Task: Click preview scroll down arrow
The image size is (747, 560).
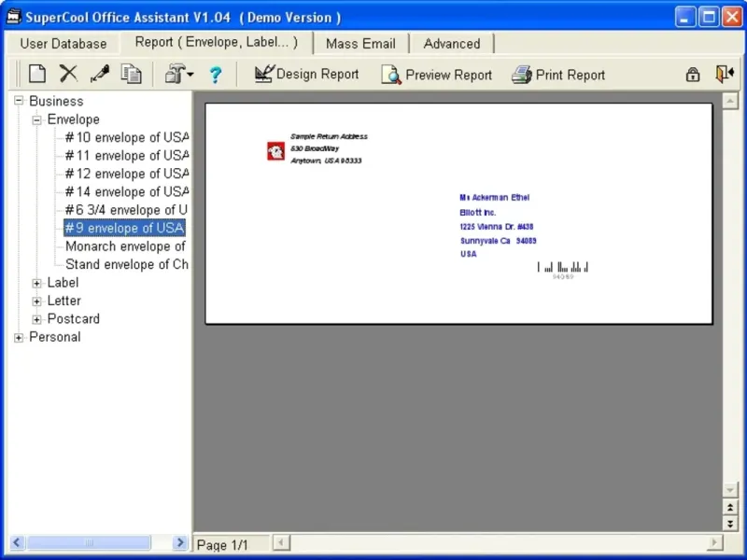Action: pyautogui.click(x=730, y=489)
